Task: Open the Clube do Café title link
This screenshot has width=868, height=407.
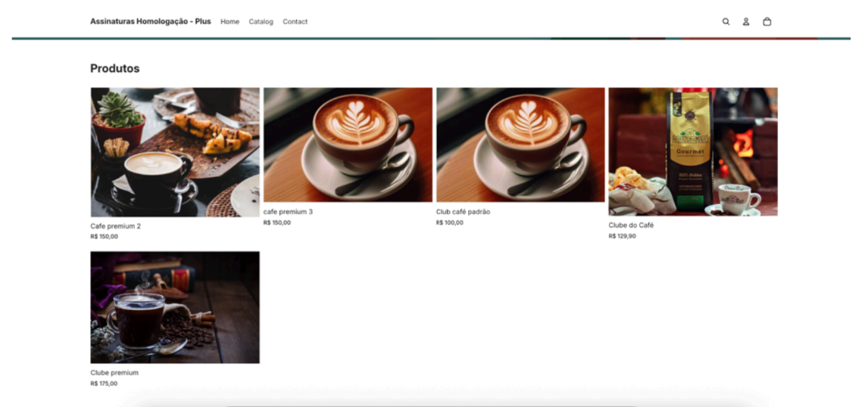Action: [631, 225]
